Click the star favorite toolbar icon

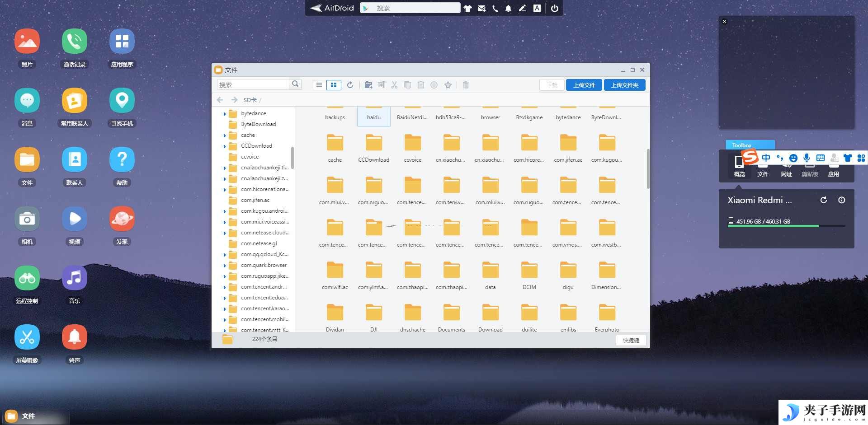click(x=448, y=85)
